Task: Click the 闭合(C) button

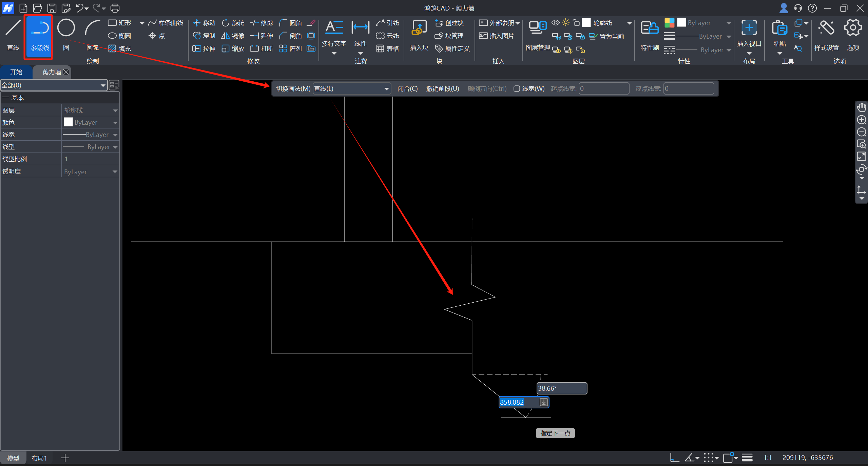Action: 407,89
